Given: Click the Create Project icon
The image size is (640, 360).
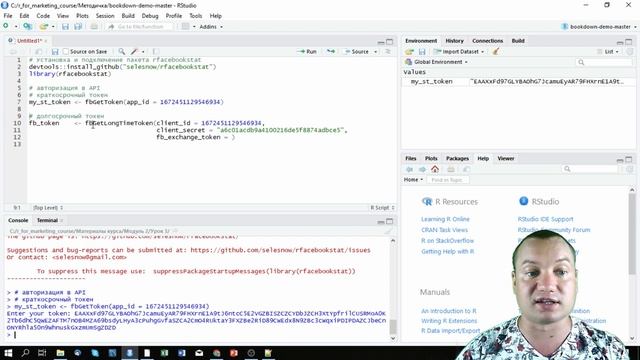Looking at the screenshot, I should coord(28,27).
